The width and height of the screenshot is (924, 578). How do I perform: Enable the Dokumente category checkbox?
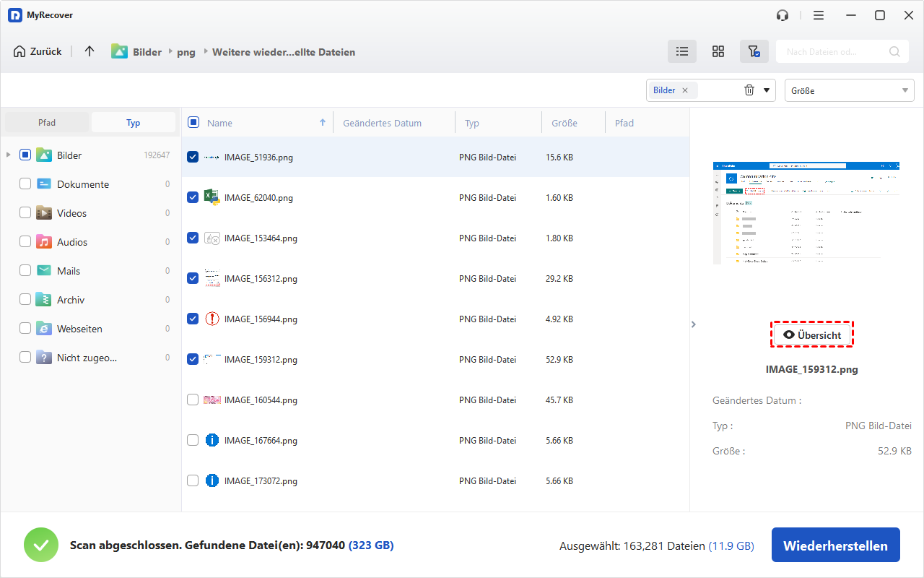[25, 184]
